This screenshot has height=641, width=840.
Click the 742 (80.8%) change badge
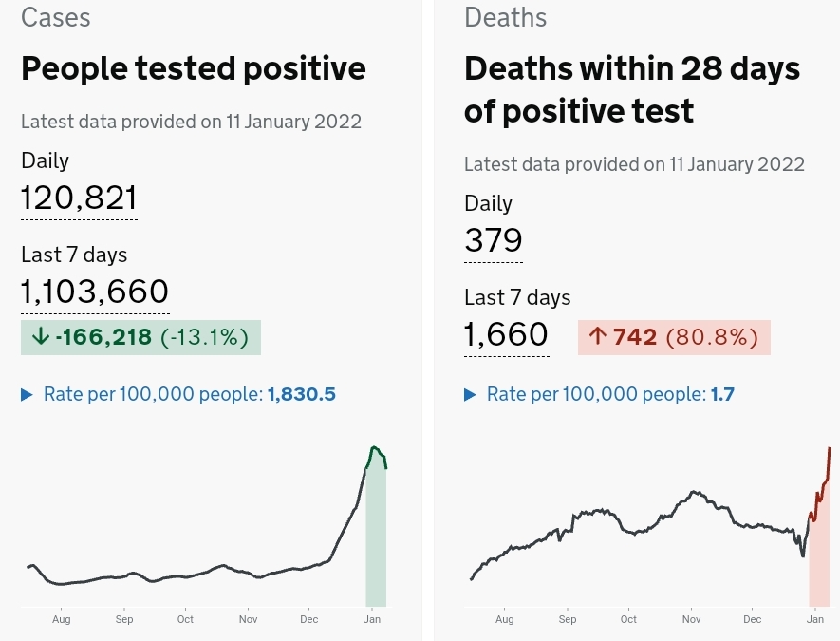(674, 336)
